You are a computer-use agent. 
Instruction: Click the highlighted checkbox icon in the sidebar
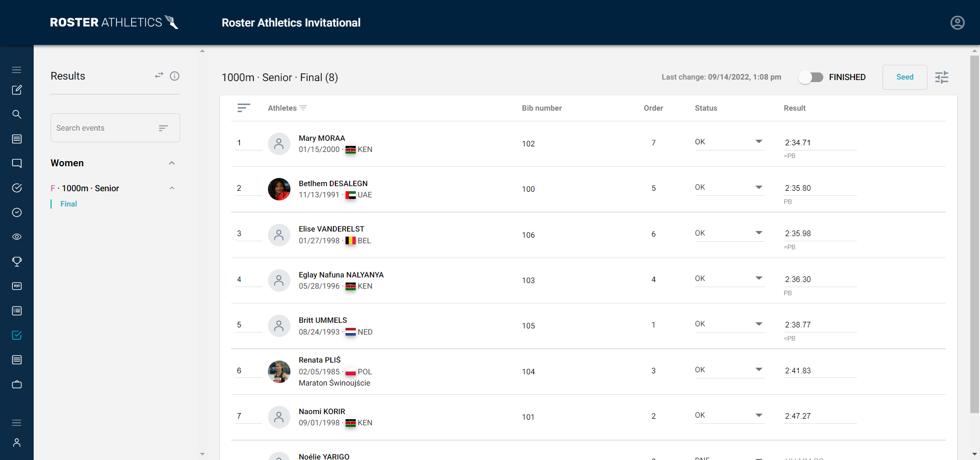(x=17, y=335)
